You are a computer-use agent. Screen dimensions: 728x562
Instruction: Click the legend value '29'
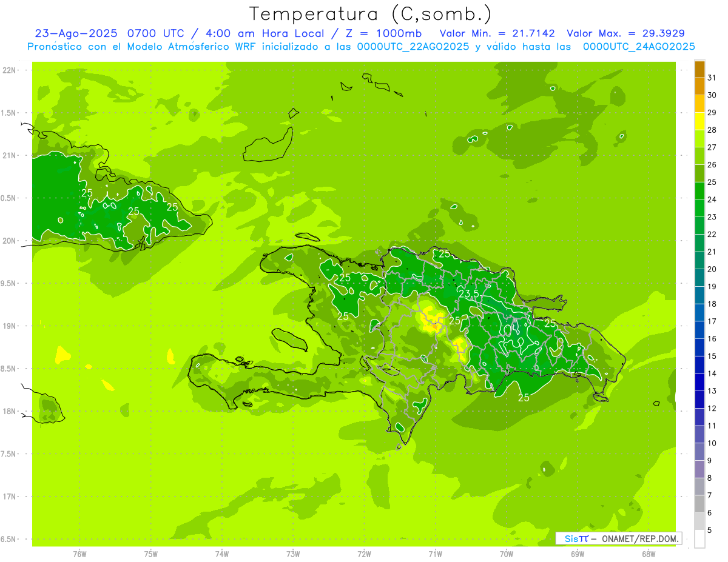(x=712, y=112)
